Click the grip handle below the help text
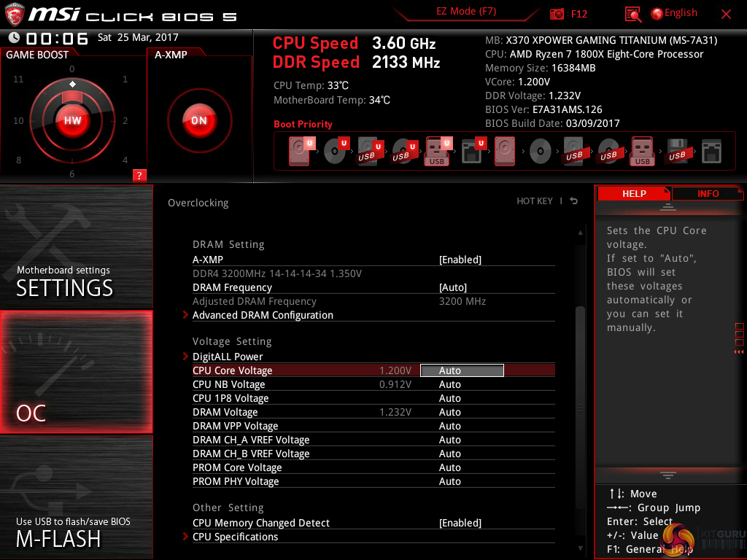 pos(668,475)
